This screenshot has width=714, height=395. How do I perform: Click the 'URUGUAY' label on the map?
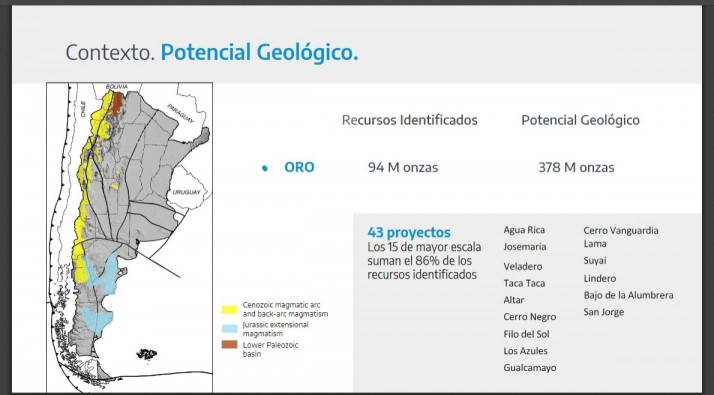click(x=186, y=192)
